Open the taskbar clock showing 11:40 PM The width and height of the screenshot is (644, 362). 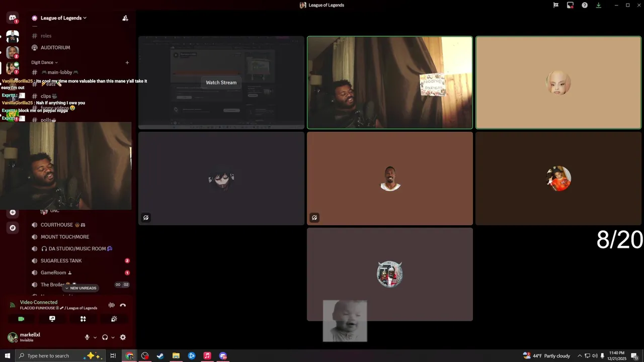click(617, 356)
